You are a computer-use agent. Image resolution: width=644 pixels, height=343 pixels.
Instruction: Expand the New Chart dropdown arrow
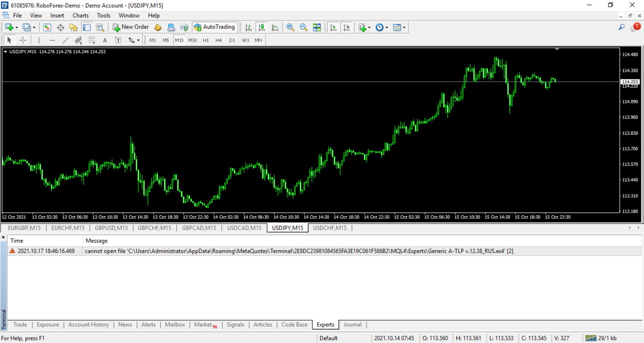[x=16, y=27]
